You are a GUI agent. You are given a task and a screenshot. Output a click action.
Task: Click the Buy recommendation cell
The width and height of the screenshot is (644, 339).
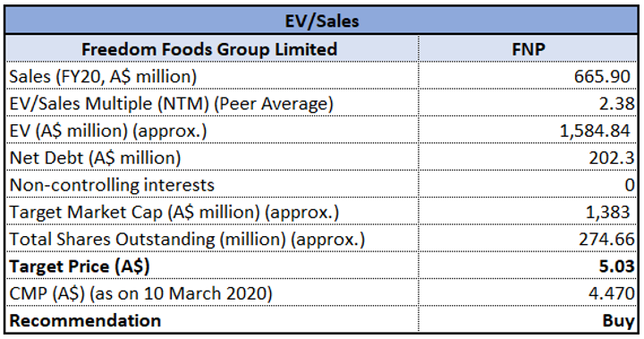coord(529,319)
